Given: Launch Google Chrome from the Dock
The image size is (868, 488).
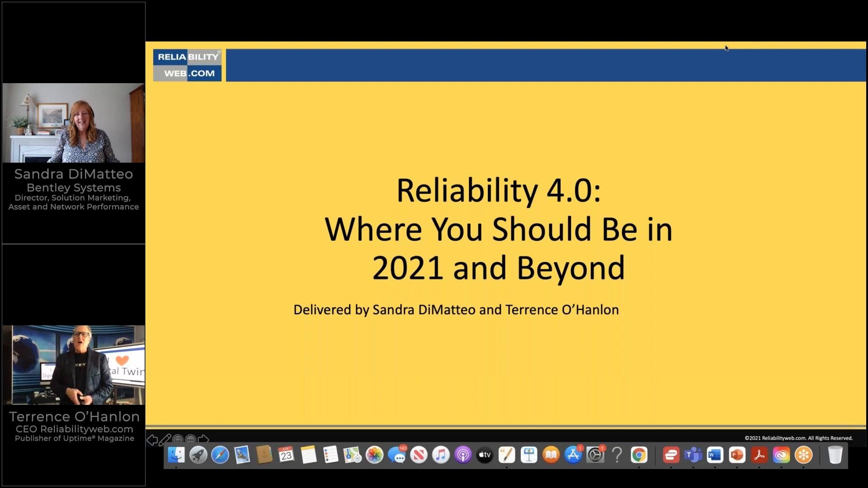Looking at the screenshot, I should (x=639, y=455).
